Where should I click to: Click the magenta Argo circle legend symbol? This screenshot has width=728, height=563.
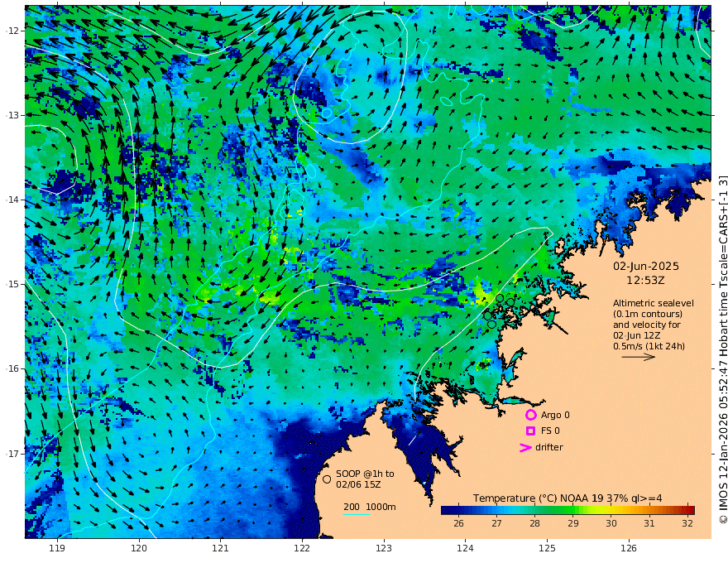coord(530,415)
